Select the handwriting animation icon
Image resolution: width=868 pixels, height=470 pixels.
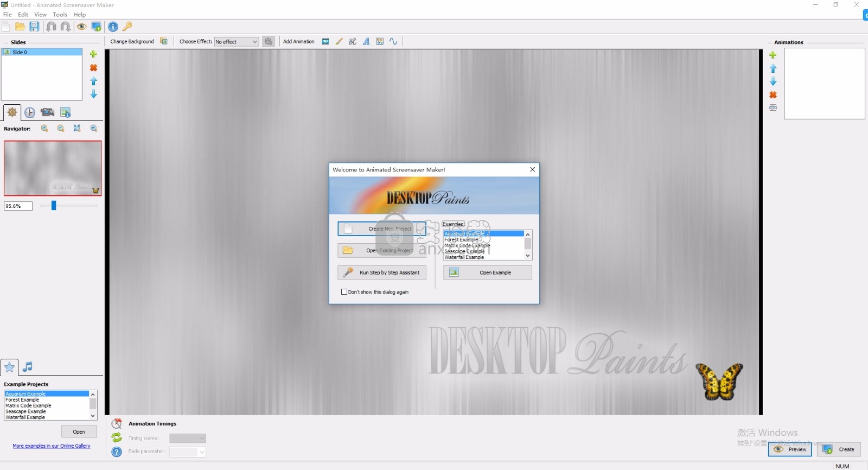[353, 41]
